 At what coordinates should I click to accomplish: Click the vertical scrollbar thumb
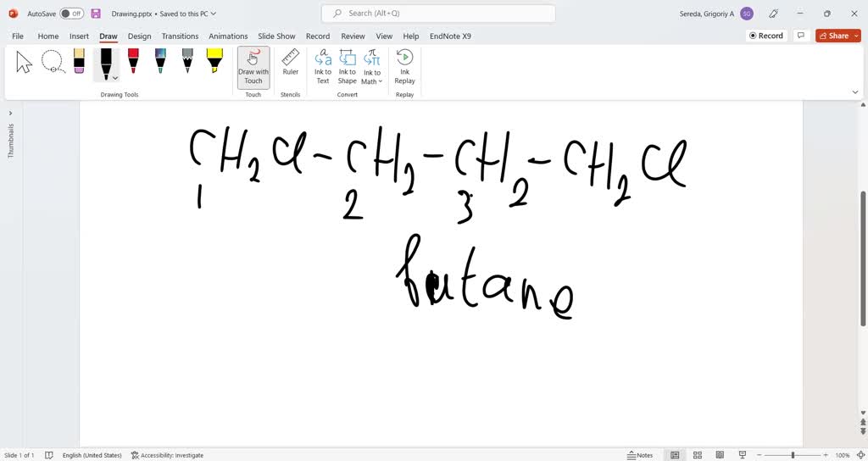tap(864, 258)
